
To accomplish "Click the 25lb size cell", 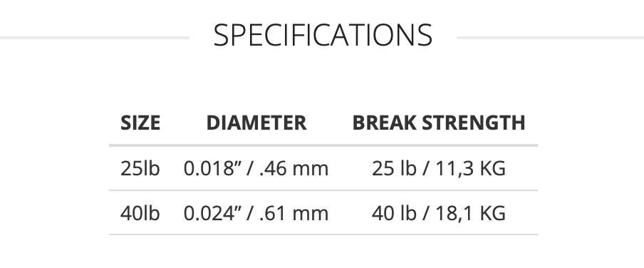I will click(x=140, y=168).
